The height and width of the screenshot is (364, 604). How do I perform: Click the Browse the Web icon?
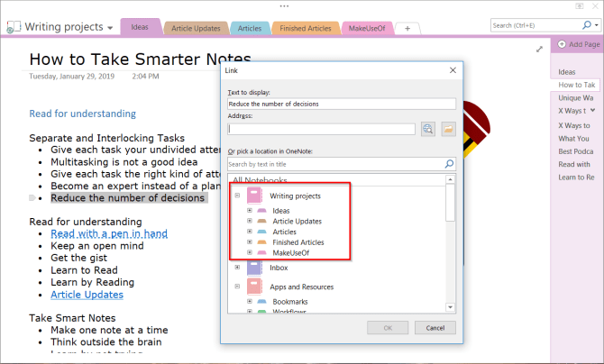[x=428, y=129]
